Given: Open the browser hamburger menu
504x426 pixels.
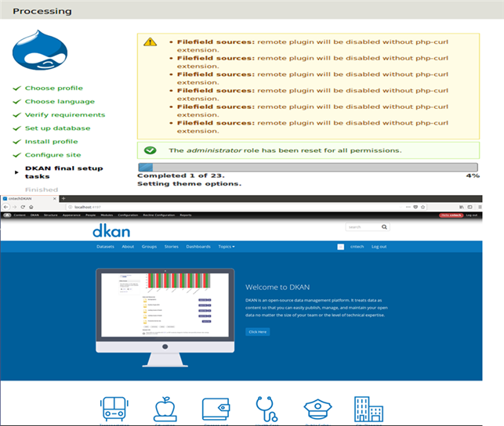Looking at the screenshot, I should click(x=480, y=207).
